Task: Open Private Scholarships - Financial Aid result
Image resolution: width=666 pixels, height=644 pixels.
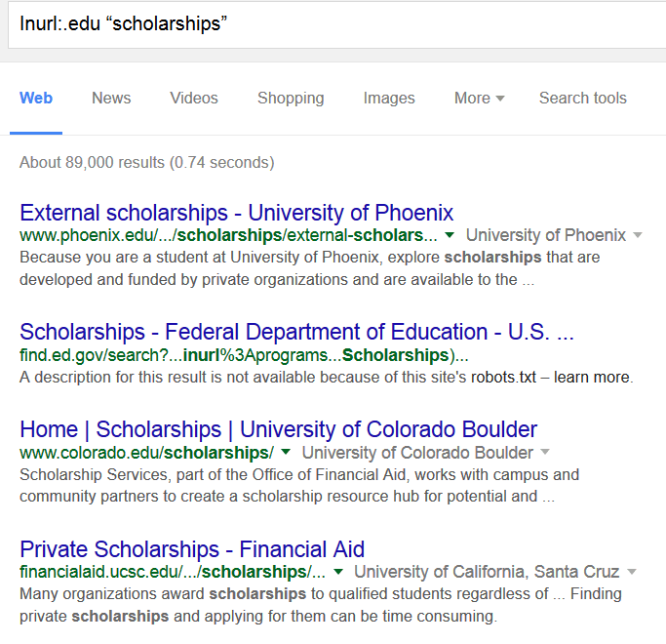Action: click(192, 549)
